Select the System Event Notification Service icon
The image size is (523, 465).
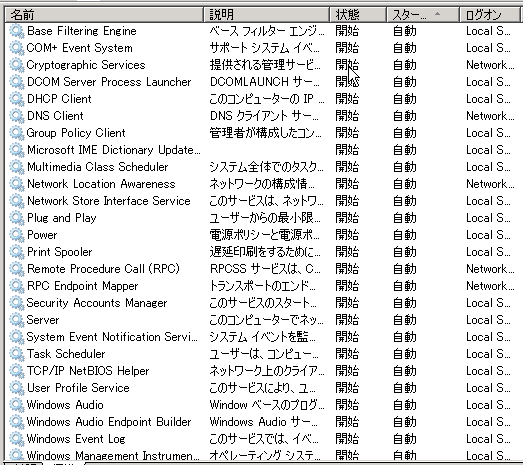click(16, 337)
